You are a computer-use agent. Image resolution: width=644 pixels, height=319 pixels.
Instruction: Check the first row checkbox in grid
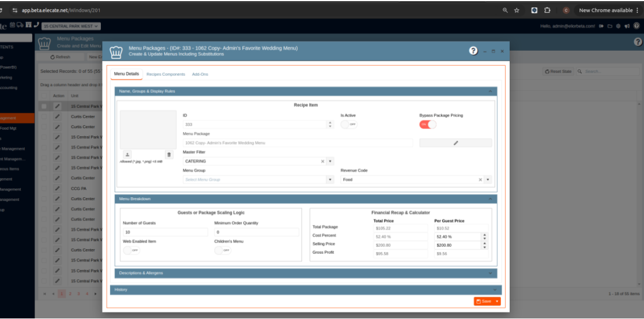click(x=44, y=106)
